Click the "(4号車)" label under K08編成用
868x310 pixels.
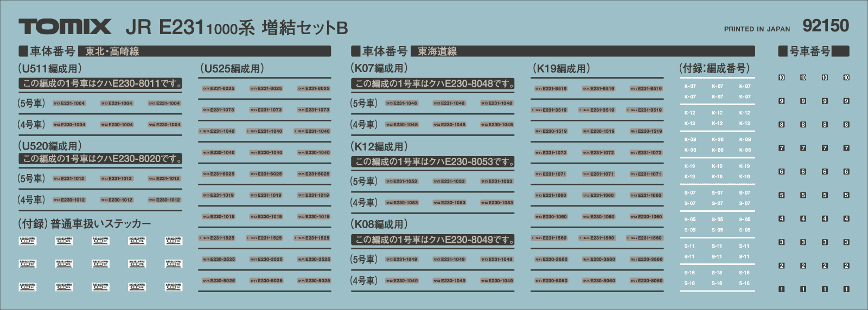(364, 281)
